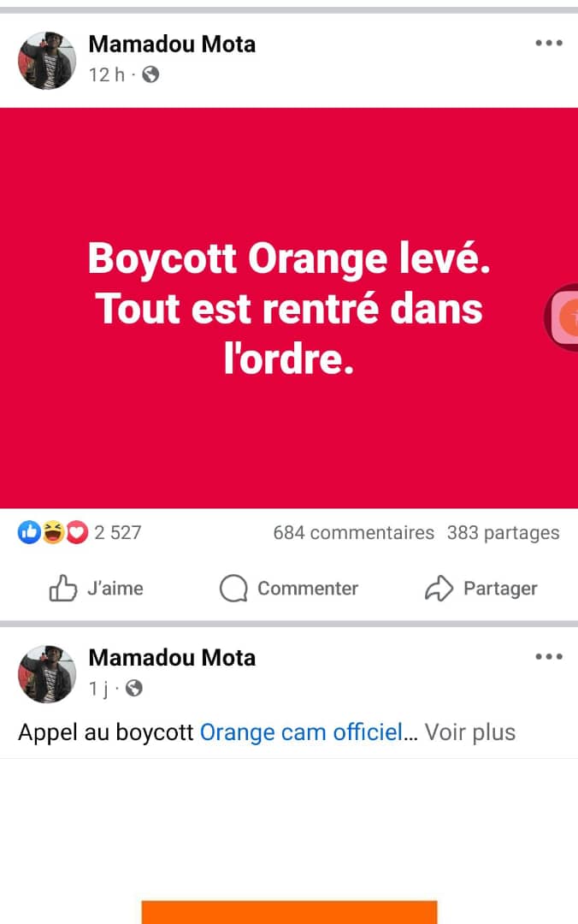Click the public globe icon on second post
Screen dimensions: 578x924
pyautogui.click(x=134, y=688)
